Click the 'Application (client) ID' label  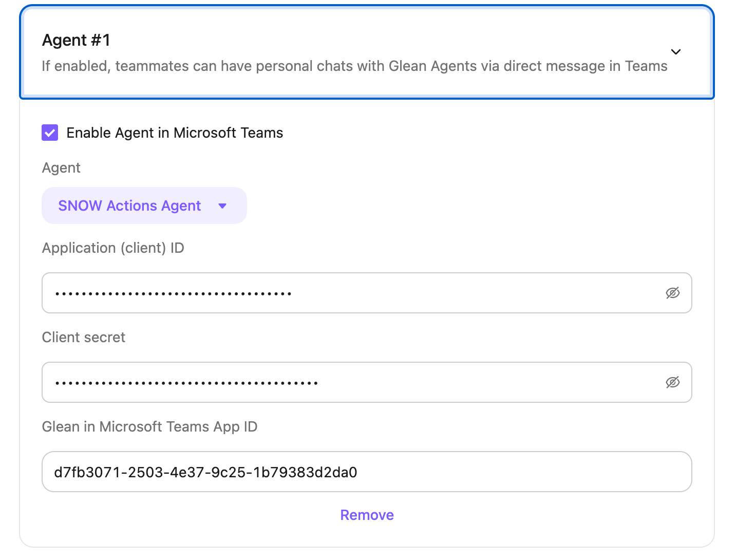click(113, 248)
